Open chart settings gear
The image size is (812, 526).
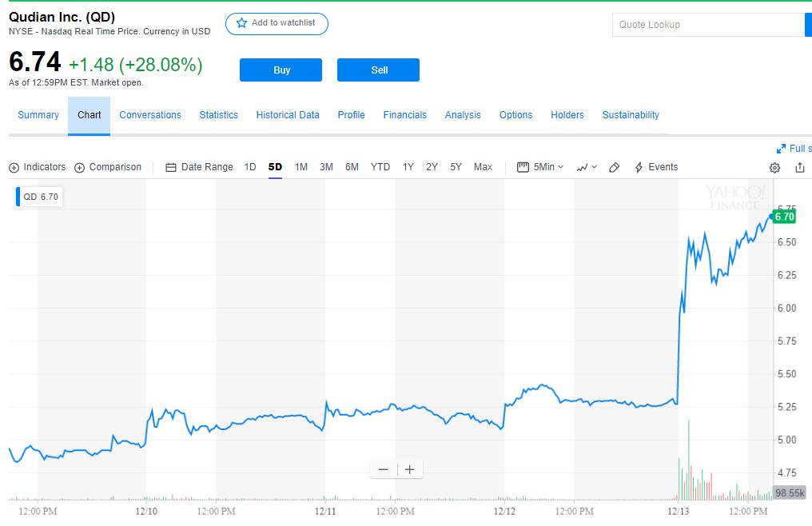click(x=774, y=167)
